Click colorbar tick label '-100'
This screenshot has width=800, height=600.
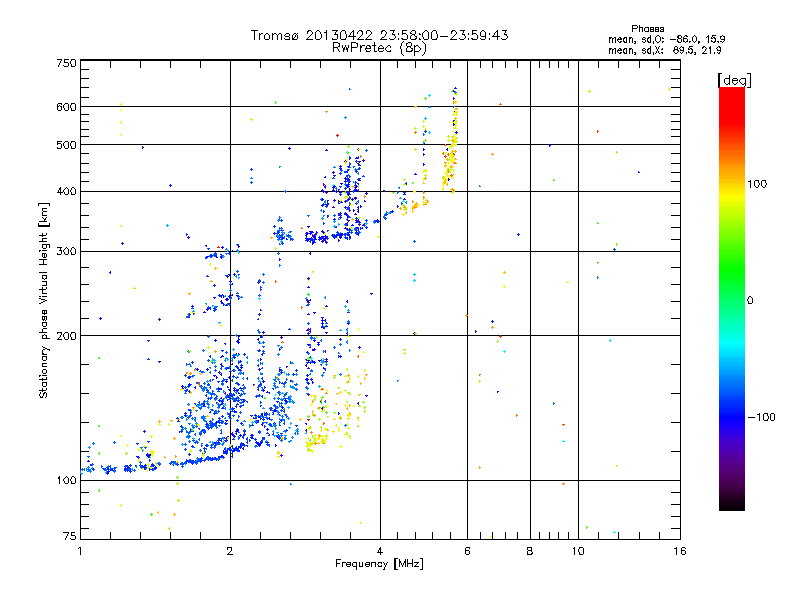[x=761, y=417]
